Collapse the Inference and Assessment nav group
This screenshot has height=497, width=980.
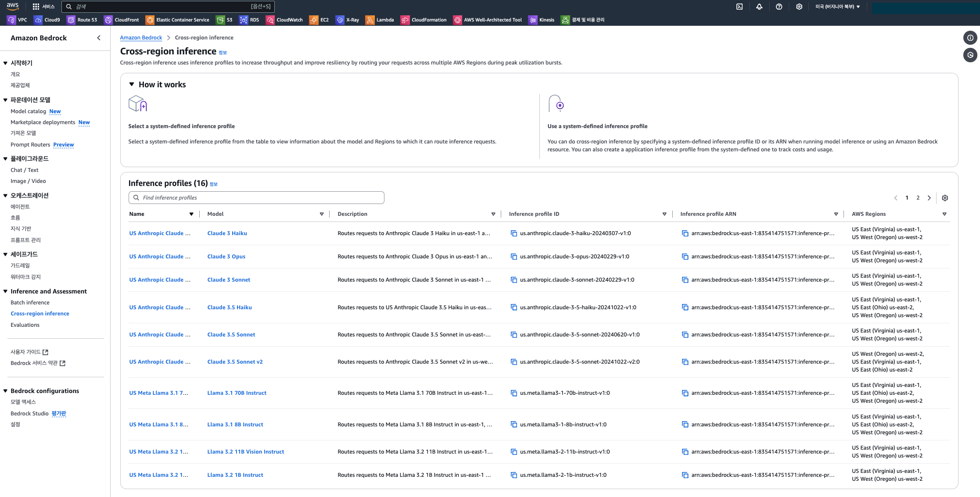pyautogui.click(x=5, y=291)
